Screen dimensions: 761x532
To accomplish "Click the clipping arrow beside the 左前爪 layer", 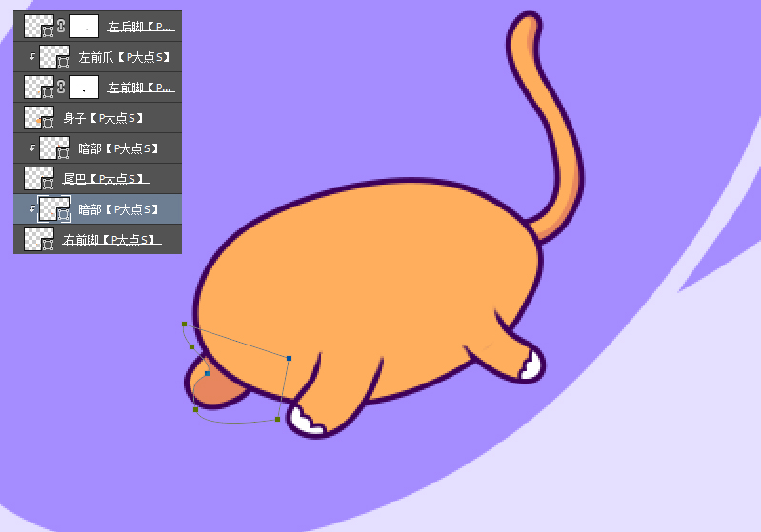I will (x=31, y=57).
